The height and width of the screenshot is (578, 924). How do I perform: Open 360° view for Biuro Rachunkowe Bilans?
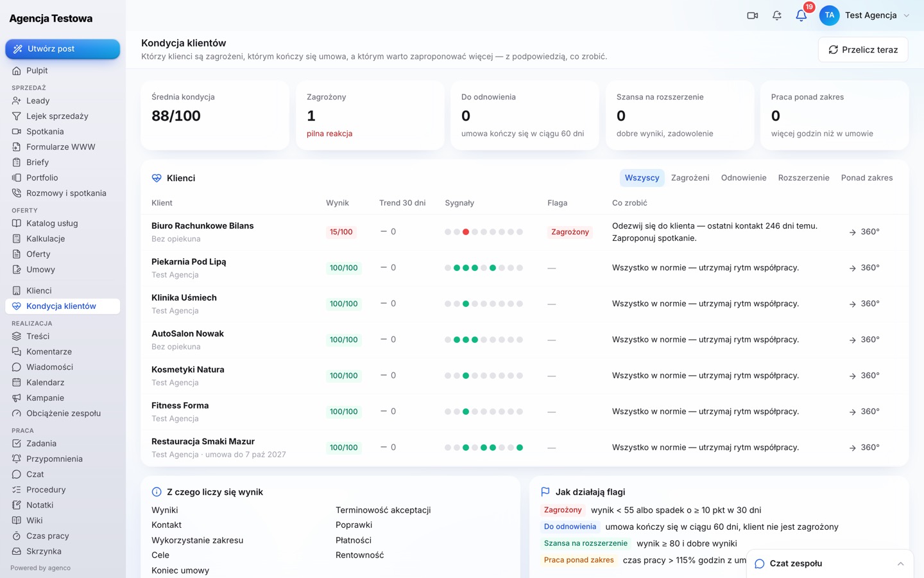864,232
